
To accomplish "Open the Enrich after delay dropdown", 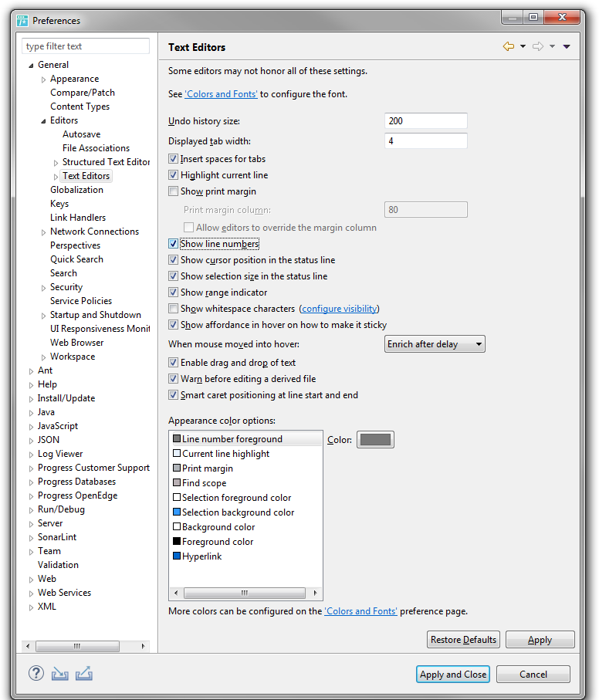I will click(x=435, y=344).
